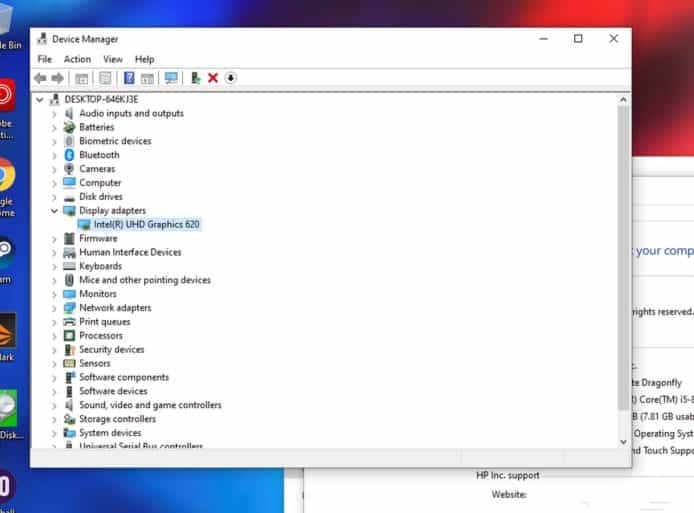Viewport: 694px width, 513px height.
Task: Expand Audio inputs and outputs
Action: point(54,114)
